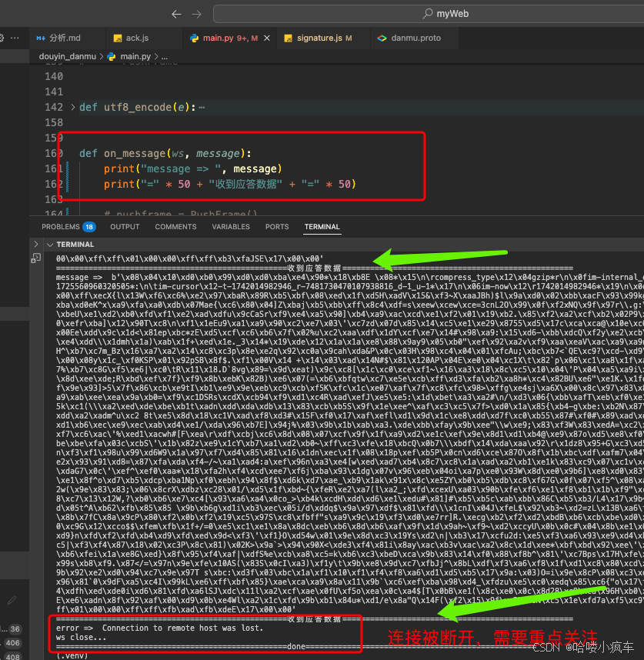
Task: Click the main.py breadcrumb item
Action: tap(135, 56)
